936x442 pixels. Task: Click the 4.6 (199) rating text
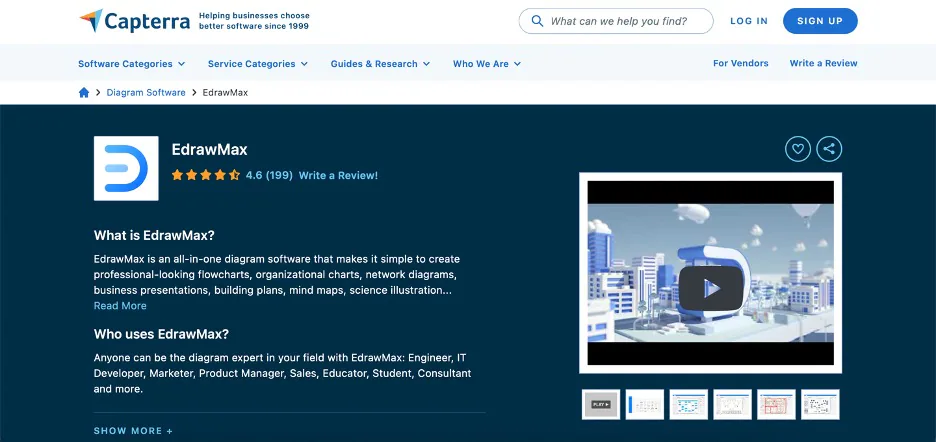coord(269,176)
